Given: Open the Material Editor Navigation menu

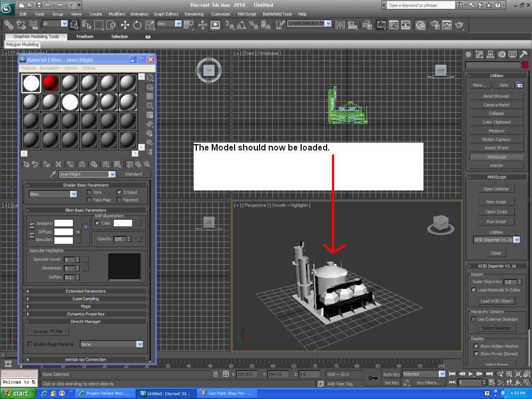Looking at the screenshot, I should pyautogui.click(x=49, y=68).
